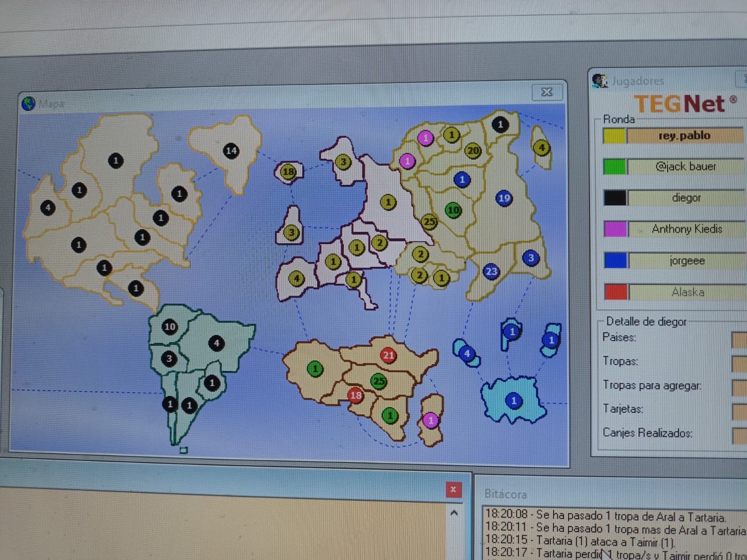This screenshot has height=560, width=747.
Task: Click the magenta 1 token in northern Asia top
Action: [x=425, y=138]
